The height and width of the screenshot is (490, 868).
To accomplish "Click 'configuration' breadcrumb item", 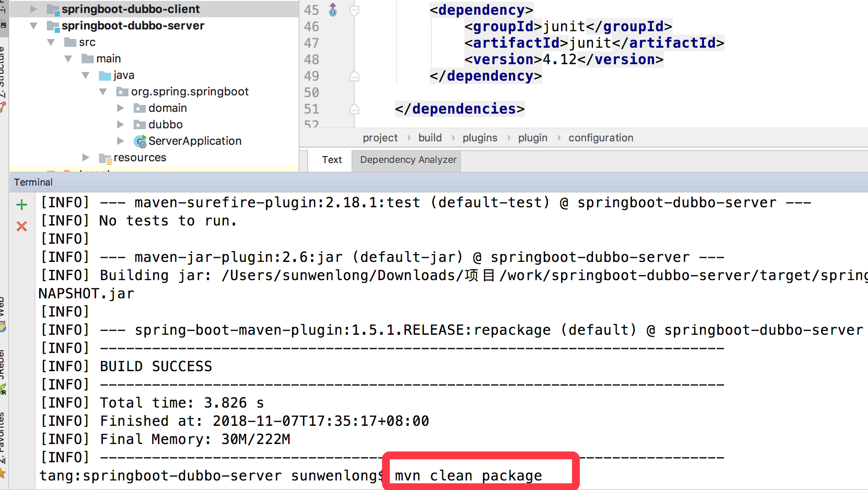I will pos(601,138).
